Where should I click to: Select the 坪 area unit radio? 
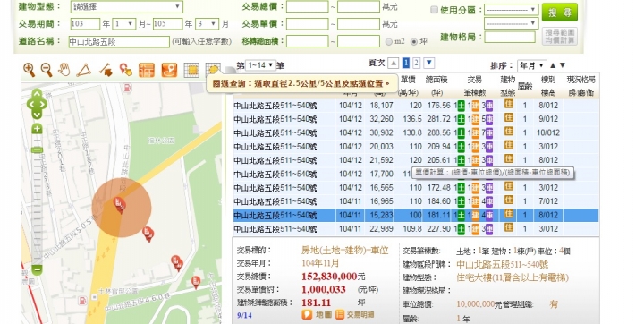click(414, 41)
